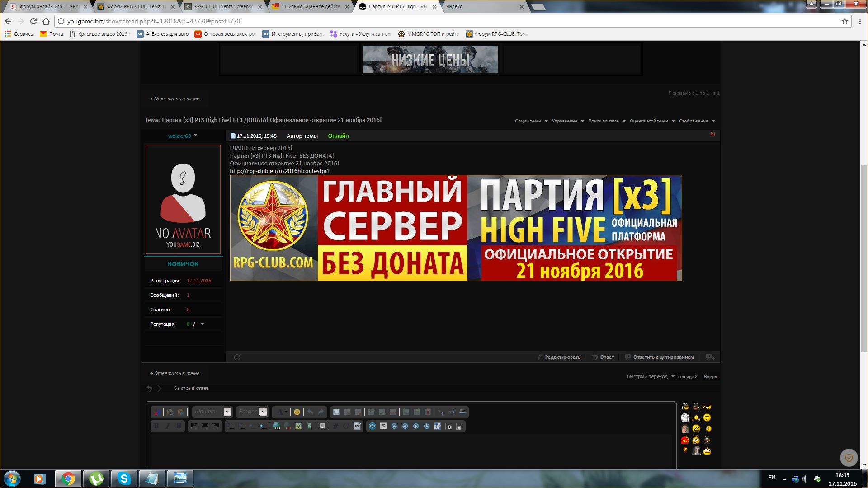
Task: Click the top Ответить в теме link
Action: click(175, 99)
